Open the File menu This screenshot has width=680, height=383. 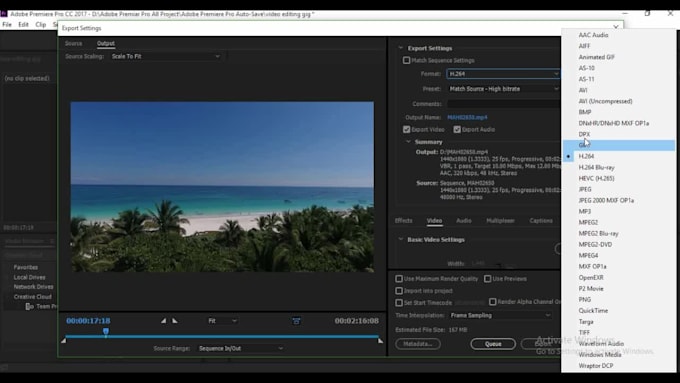click(7, 24)
